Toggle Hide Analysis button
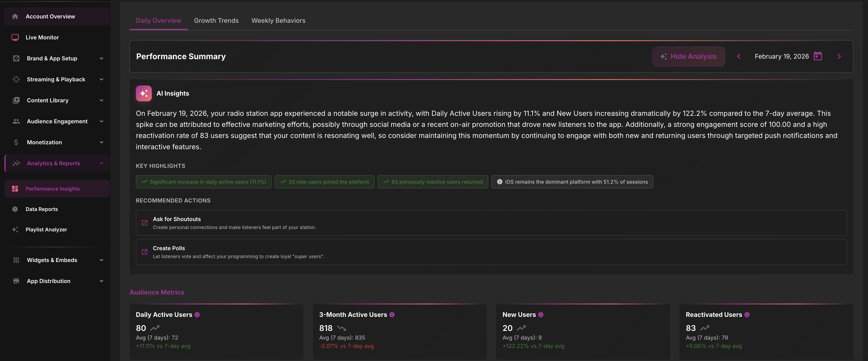This screenshot has width=868, height=361. click(x=688, y=56)
